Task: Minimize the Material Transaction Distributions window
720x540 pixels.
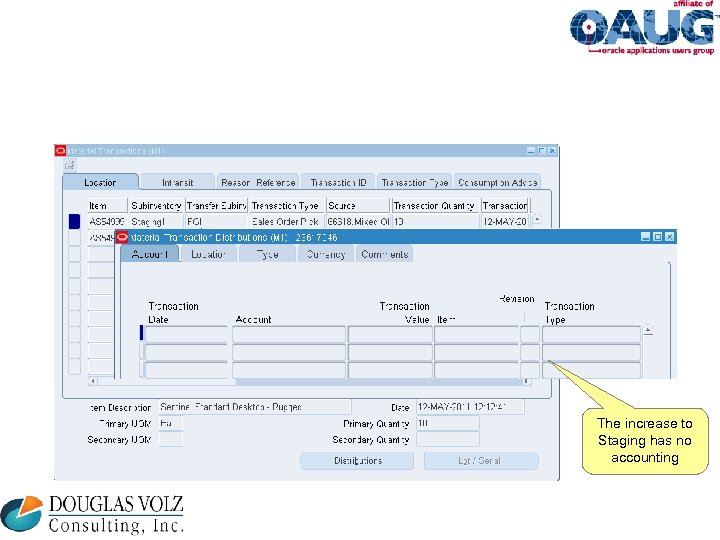Action: coord(645,236)
